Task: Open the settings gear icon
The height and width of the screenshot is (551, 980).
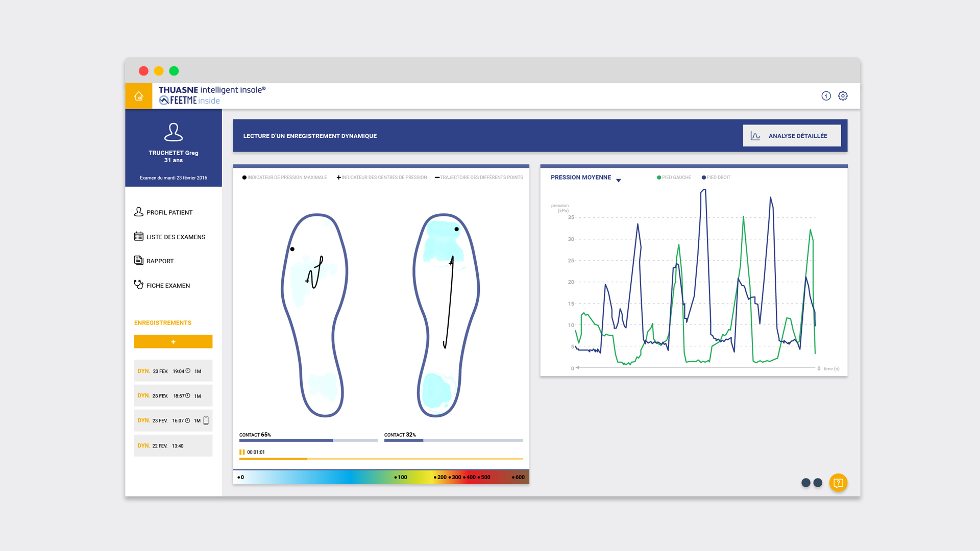Action: point(843,95)
